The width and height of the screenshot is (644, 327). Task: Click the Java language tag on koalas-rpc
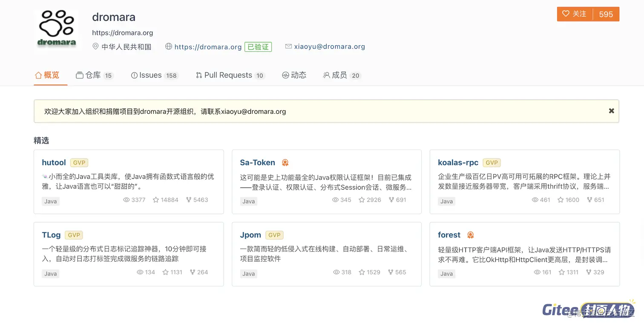tap(447, 201)
